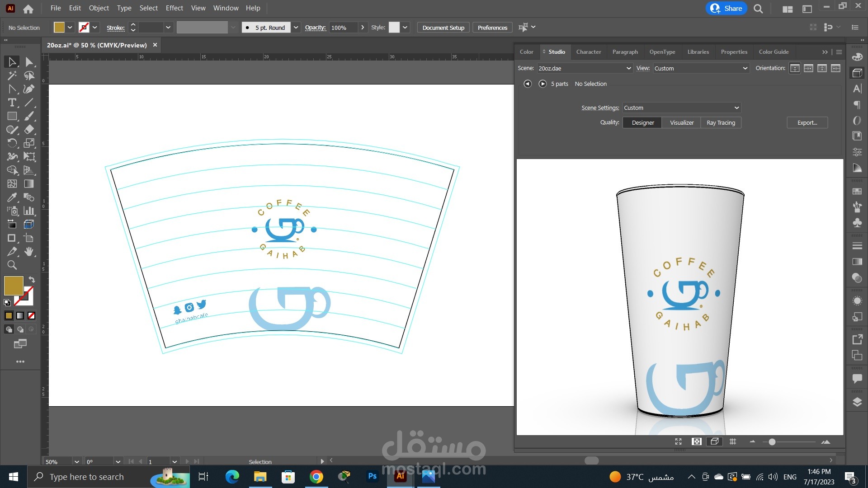Select the Rotate tool

tap(12, 143)
